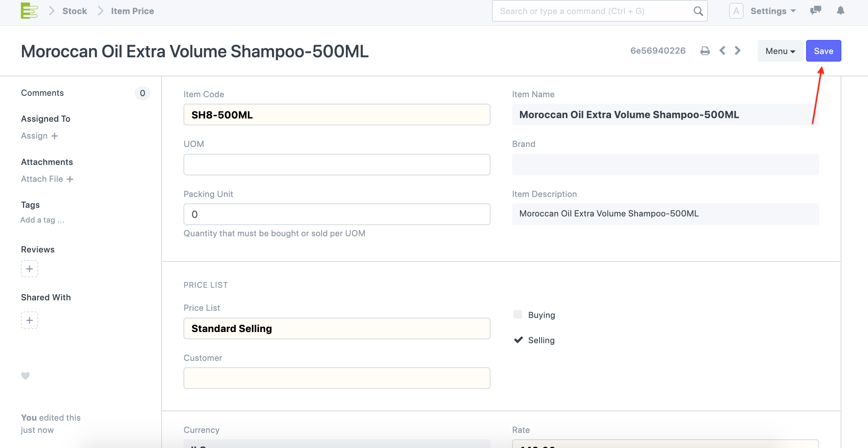Focus the search command bar

pos(600,11)
